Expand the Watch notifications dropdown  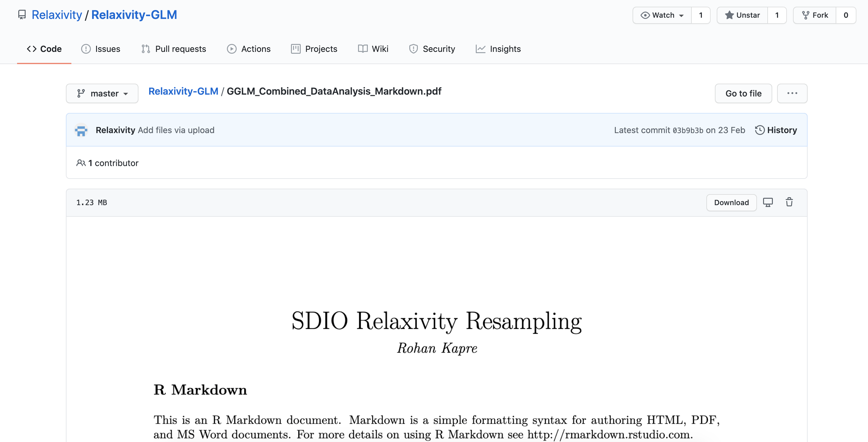[x=662, y=15]
